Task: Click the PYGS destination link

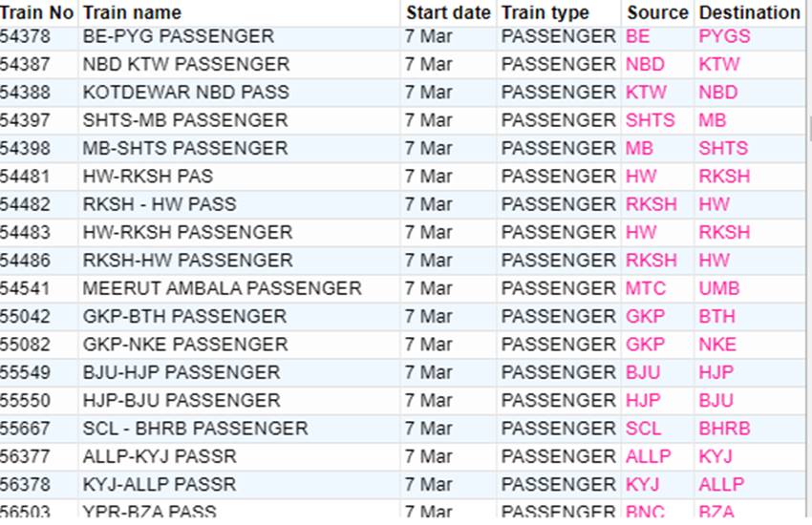Action: (724, 36)
